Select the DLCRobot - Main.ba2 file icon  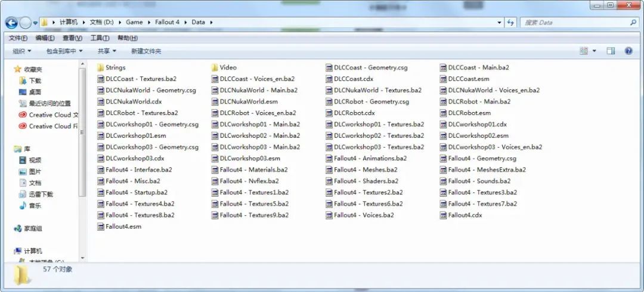coord(443,101)
